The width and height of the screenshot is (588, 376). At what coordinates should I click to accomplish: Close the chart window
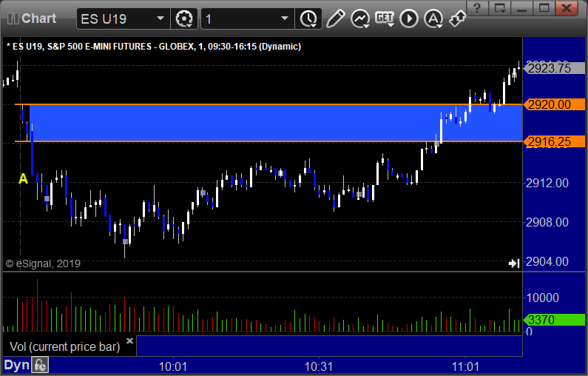567,8
